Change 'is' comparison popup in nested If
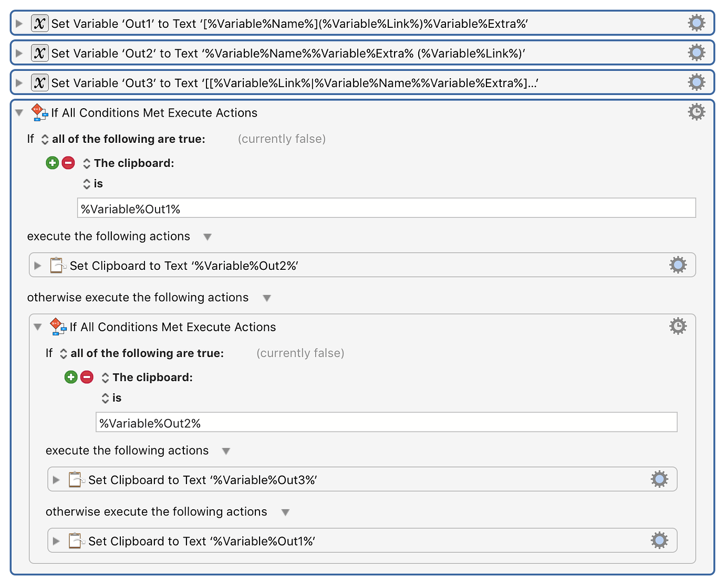This screenshot has height=588, width=725. 111,398
